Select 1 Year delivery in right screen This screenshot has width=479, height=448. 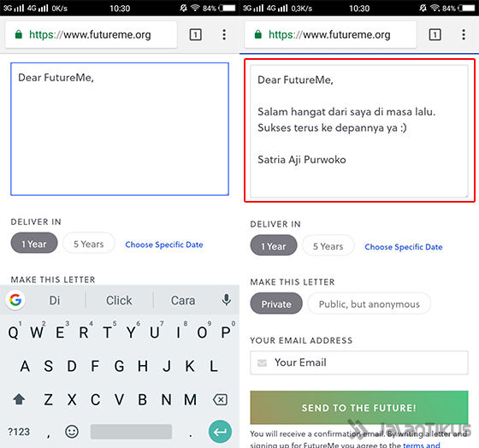(x=274, y=246)
